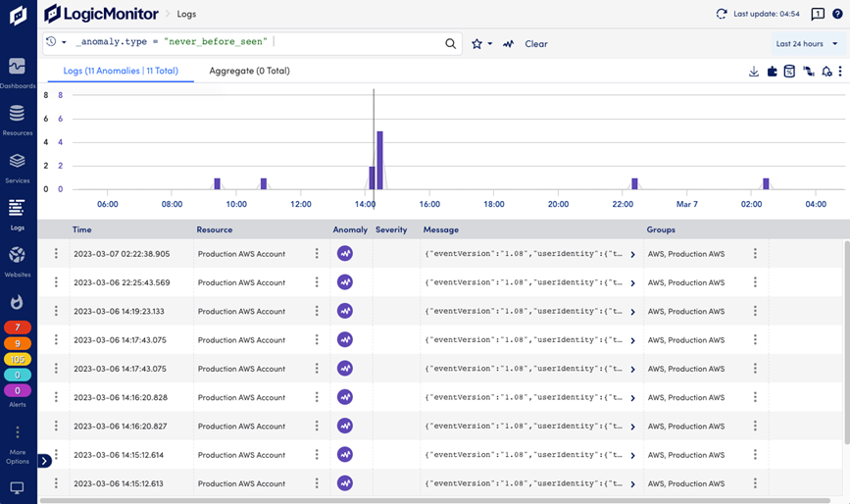Expand message of the 22:25:43.569 log
The width and height of the screenshot is (850, 504).
[x=632, y=283]
